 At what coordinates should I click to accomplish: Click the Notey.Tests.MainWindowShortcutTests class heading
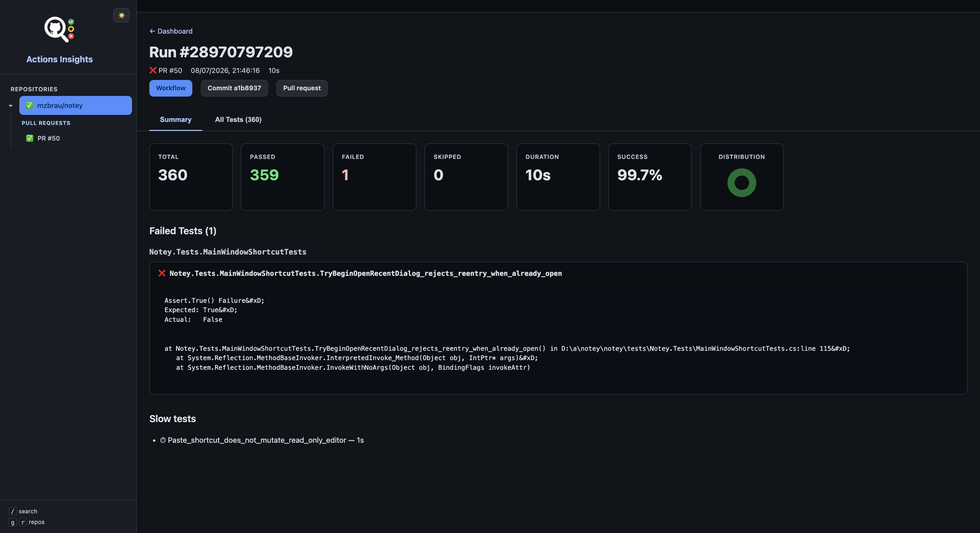228,252
